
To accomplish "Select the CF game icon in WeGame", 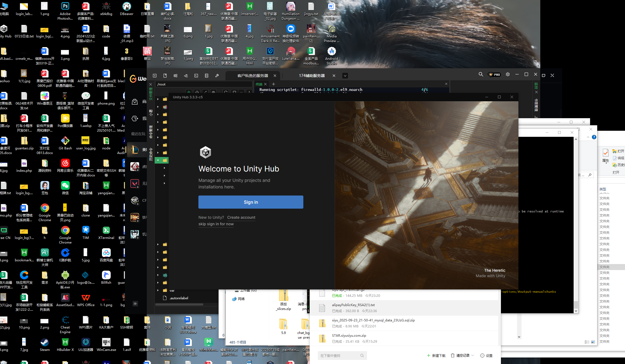I will coord(135,200).
